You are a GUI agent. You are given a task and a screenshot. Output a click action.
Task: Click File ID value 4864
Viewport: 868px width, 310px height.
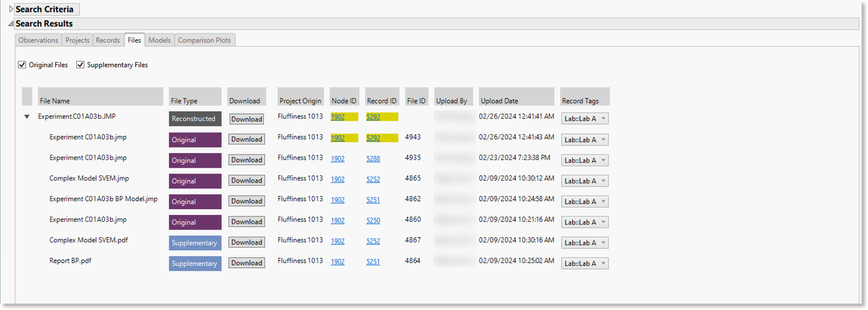point(412,261)
